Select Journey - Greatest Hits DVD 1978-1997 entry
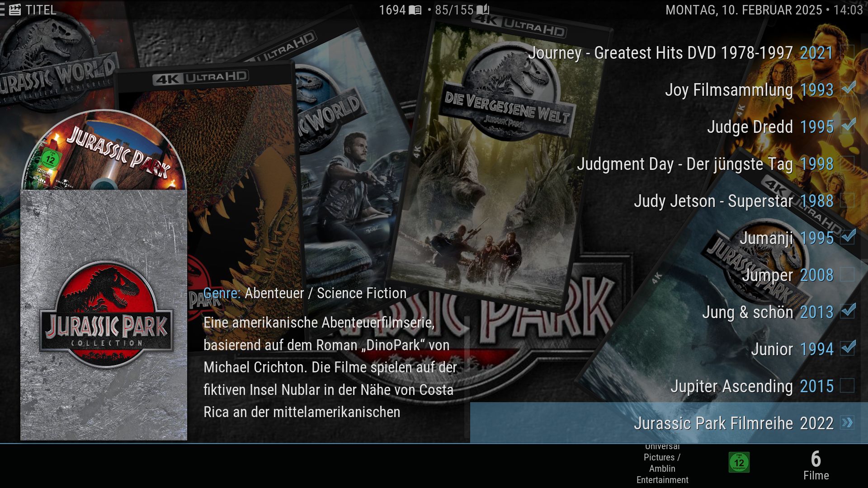Viewport: 868px width, 488px height. coord(669,53)
